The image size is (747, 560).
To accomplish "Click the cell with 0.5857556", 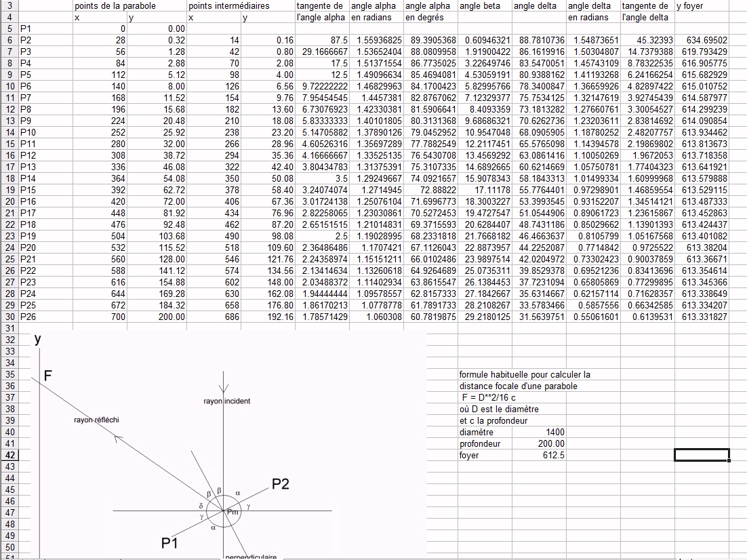I will tap(594, 305).
